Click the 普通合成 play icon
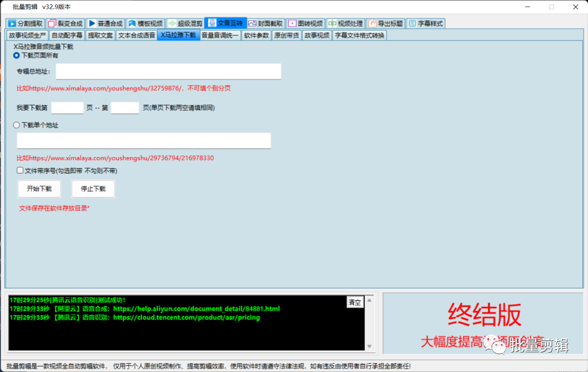The height and width of the screenshot is (372, 588). [92, 23]
